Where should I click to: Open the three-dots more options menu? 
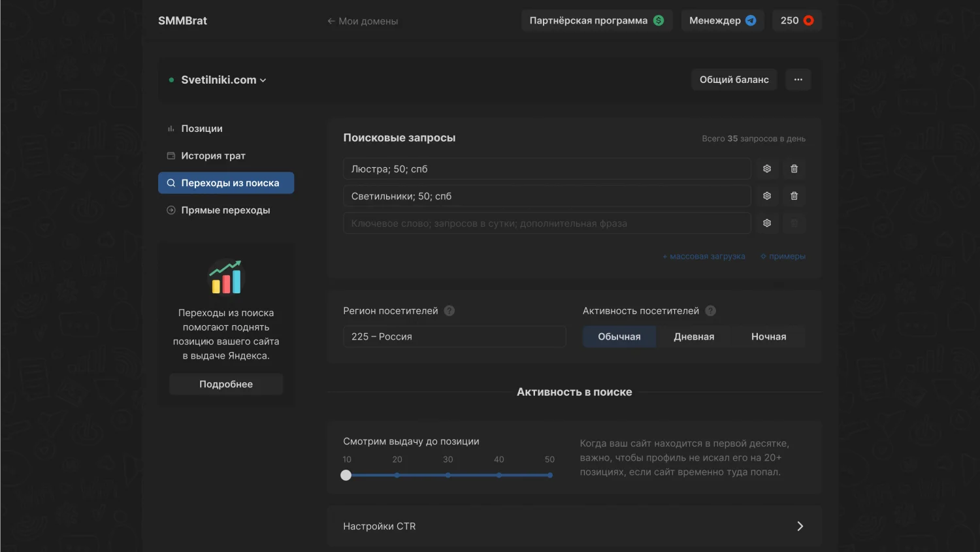tap(798, 80)
